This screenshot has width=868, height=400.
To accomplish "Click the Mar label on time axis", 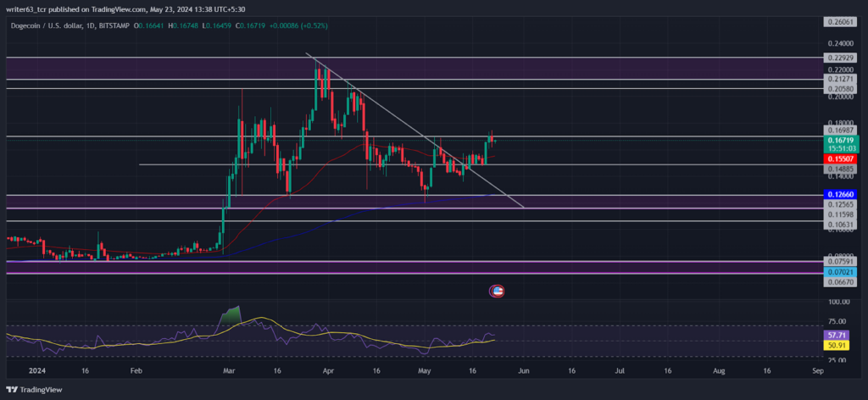I will [228, 372].
